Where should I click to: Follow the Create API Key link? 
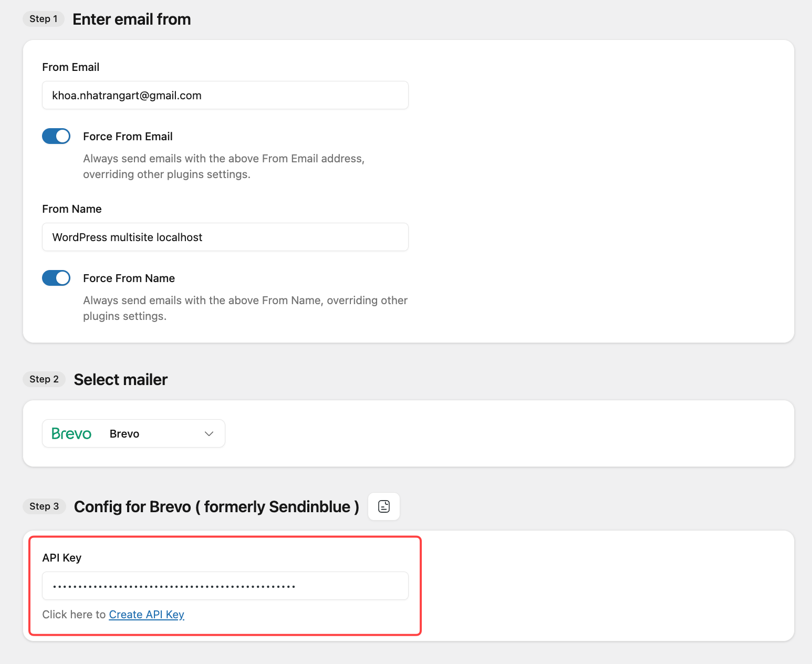147,615
